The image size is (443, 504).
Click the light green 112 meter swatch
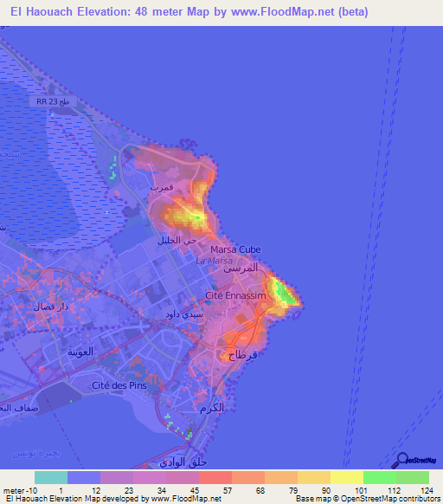(x=413, y=477)
